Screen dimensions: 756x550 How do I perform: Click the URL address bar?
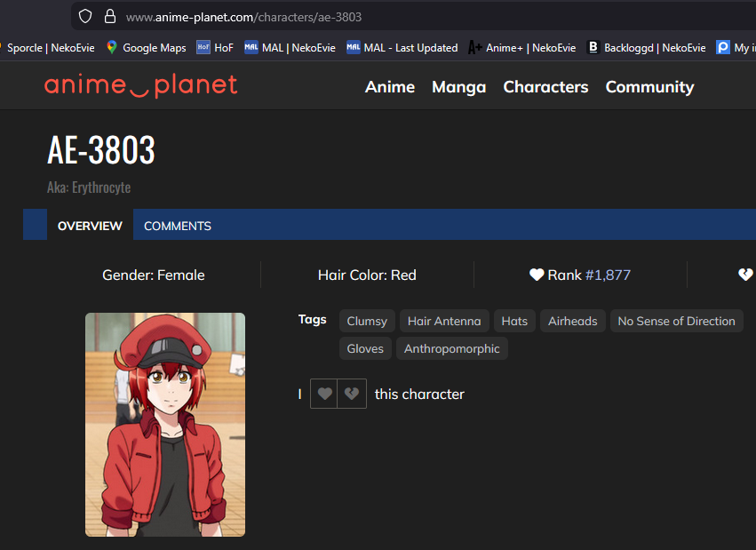pyautogui.click(x=415, y=17)
